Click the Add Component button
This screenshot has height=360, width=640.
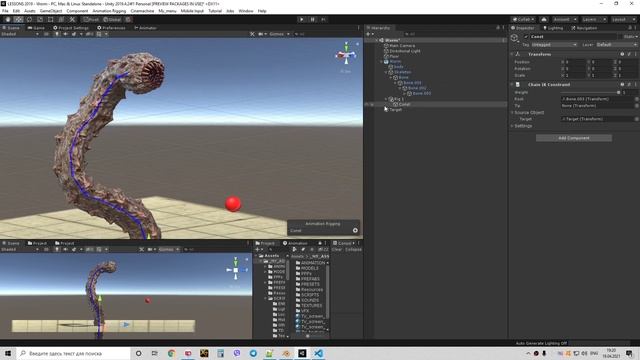[573, 138]
